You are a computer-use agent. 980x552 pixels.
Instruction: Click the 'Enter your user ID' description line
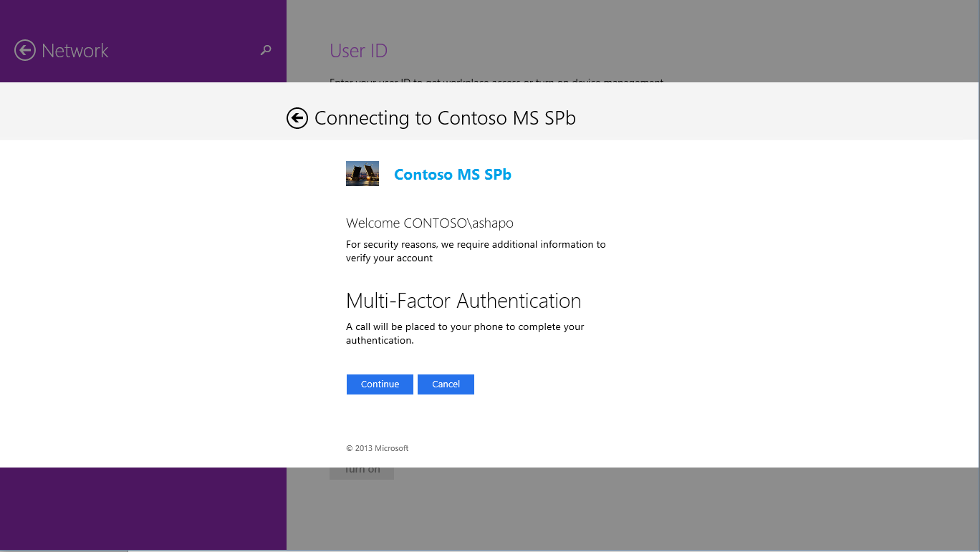(x=496, y=79)
